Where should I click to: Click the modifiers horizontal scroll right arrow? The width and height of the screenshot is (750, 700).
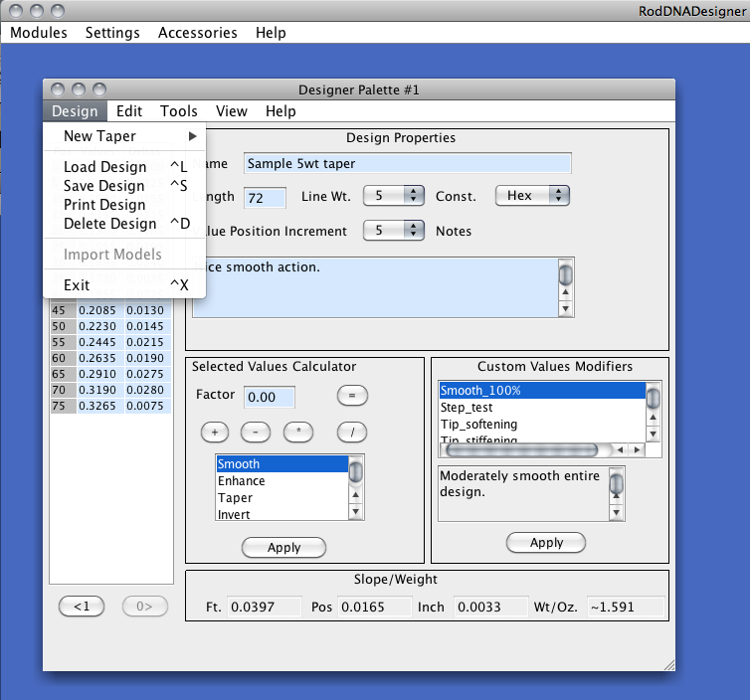click(637, 450)
